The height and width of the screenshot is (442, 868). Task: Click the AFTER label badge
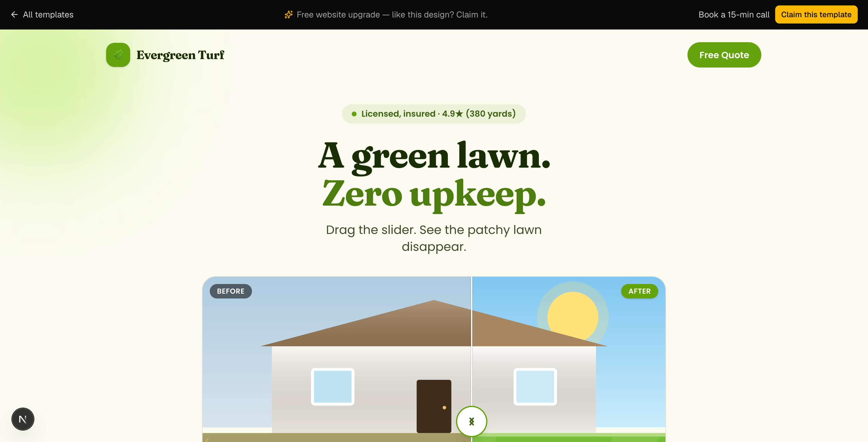point(640,291)
